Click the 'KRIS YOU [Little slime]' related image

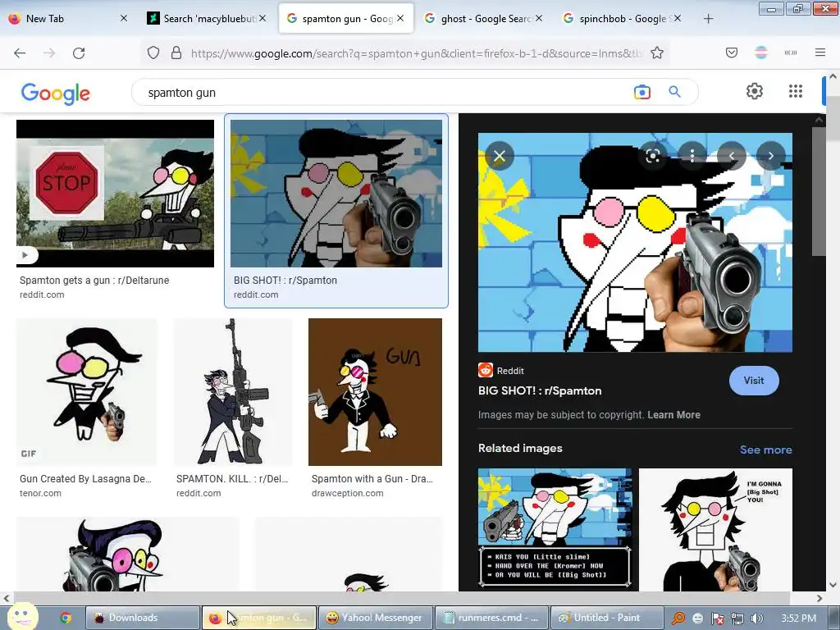click(x=555, y=529)
